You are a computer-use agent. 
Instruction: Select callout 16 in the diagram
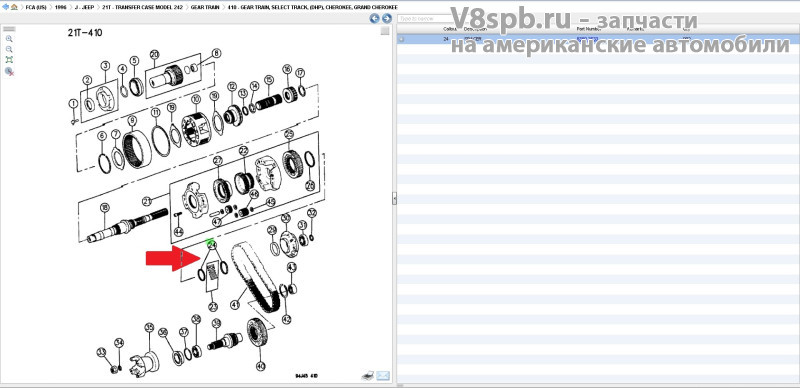tap(287, 69)
